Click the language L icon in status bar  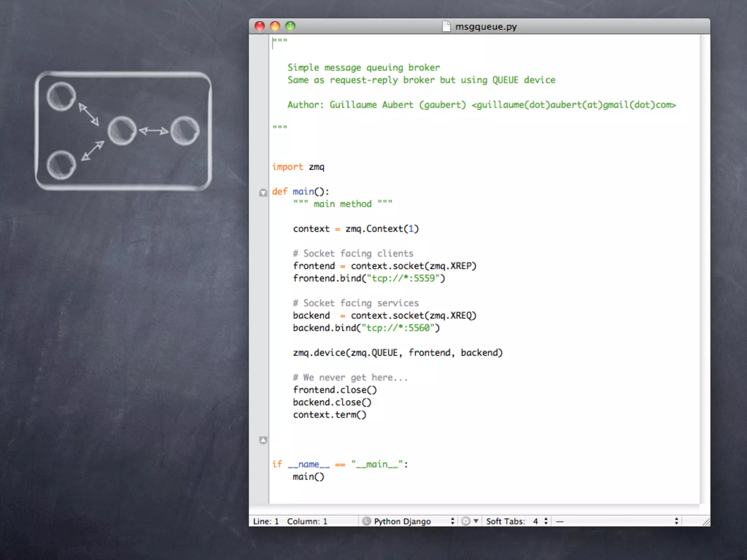[x=366, y=521]
